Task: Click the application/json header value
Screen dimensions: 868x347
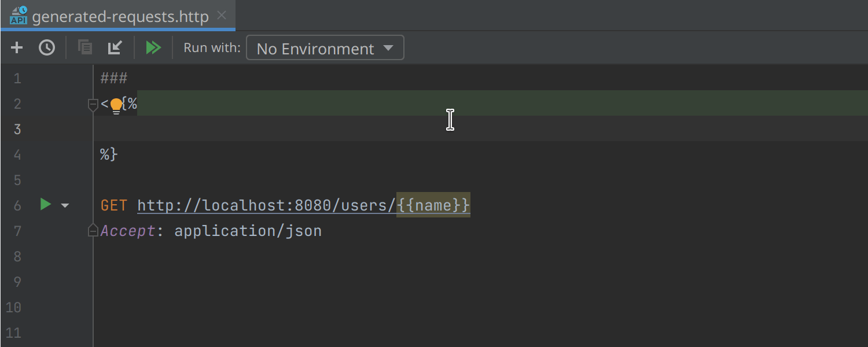Action: pos(248,231)
